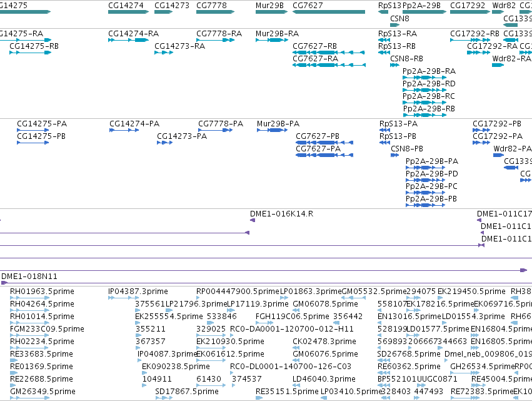Image resolution: width=532 pixels, height=401 pixels.
Task: Click the CG14274 gene label
Action: pos(126,6)
